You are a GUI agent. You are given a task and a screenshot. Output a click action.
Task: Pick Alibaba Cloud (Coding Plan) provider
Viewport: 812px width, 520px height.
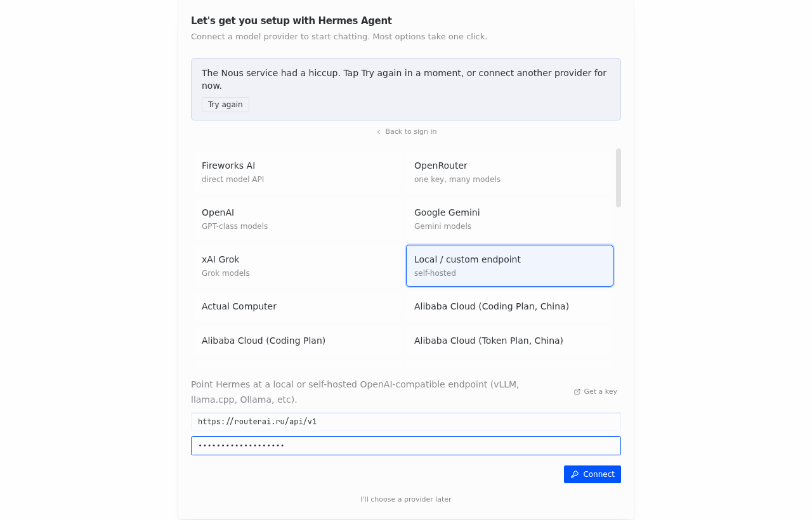click(x=298, y=341)
